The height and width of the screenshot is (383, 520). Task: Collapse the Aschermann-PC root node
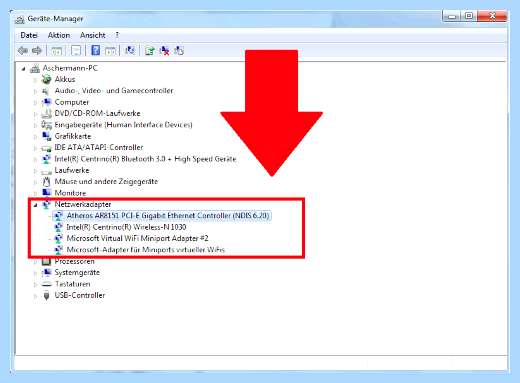coord(23,69)
